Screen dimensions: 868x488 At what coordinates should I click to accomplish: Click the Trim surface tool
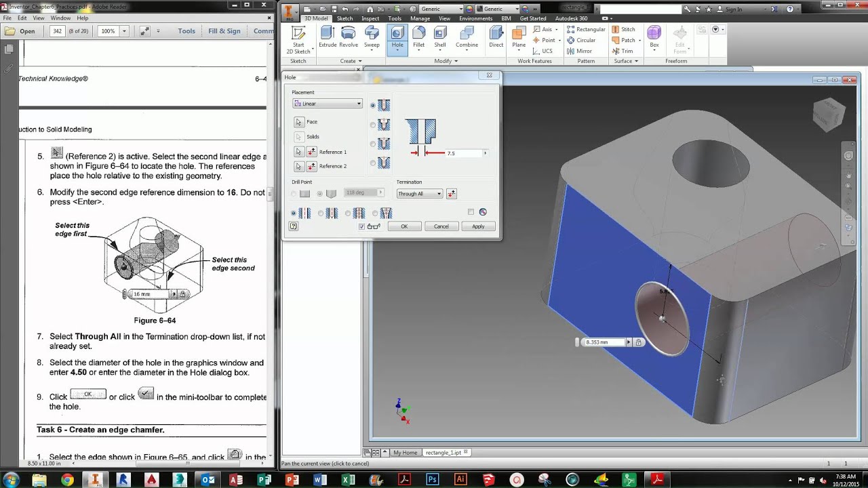coord(623,51)
